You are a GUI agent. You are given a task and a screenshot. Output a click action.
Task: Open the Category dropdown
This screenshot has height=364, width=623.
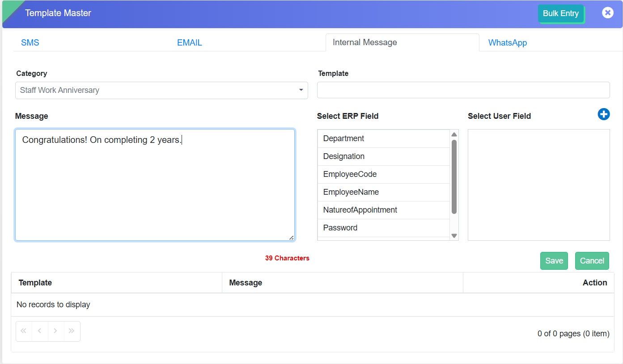[161, 90]
